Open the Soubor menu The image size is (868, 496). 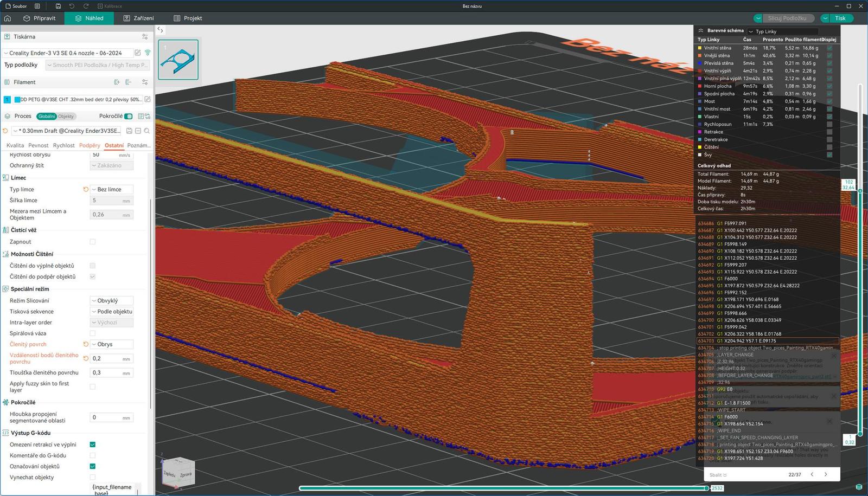(x=16, y=6)
